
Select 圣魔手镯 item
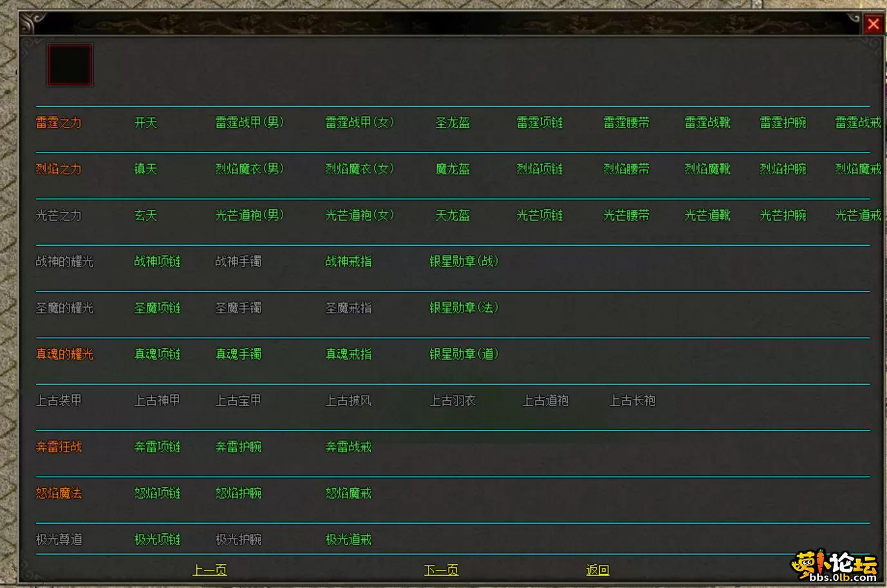tap(238, 308)
